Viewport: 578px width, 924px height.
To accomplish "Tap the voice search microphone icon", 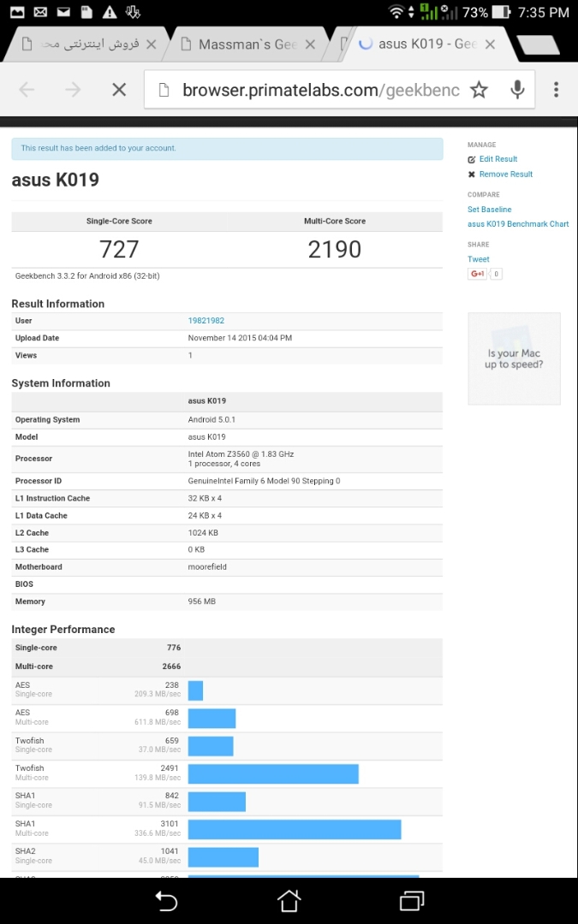I will pyautogui.click(x=517, y=90).
